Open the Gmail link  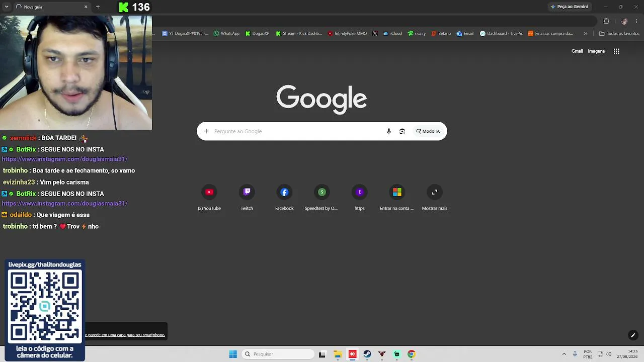[577, 51]
